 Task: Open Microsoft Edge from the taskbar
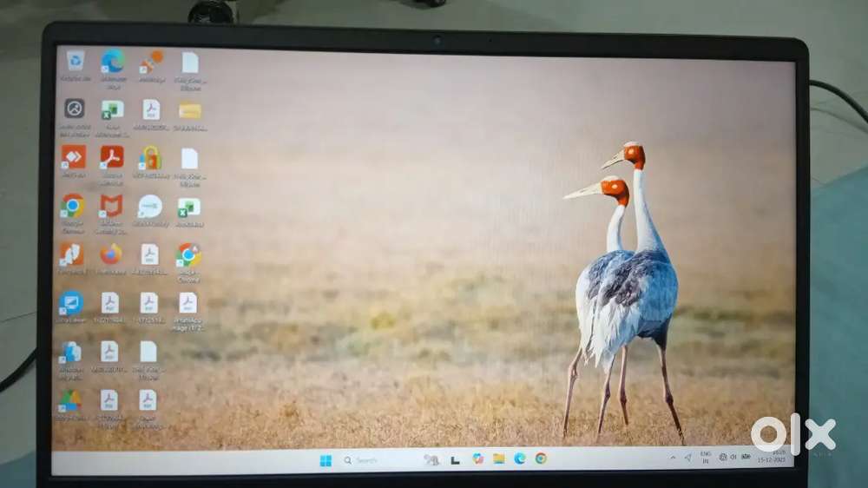point(520,458)
